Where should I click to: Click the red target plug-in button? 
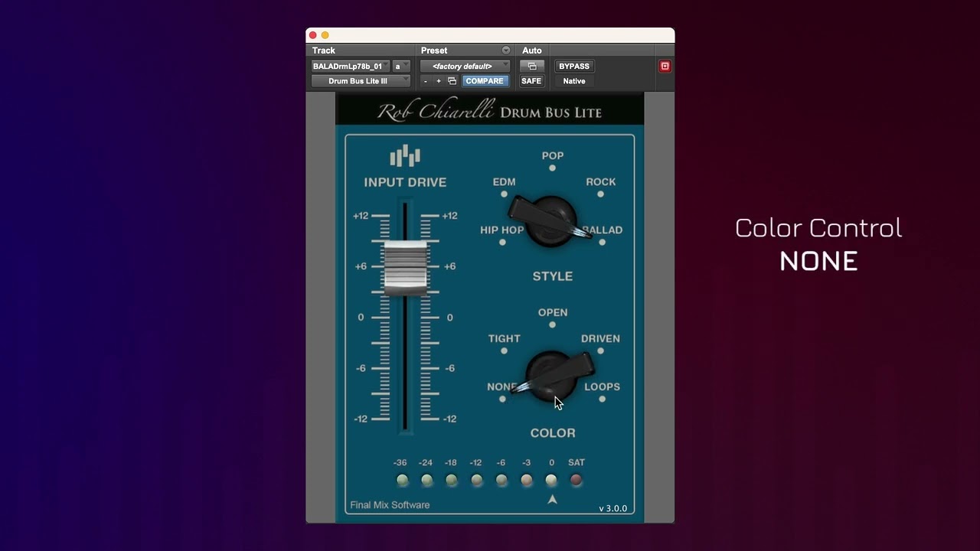pos(665,67)
